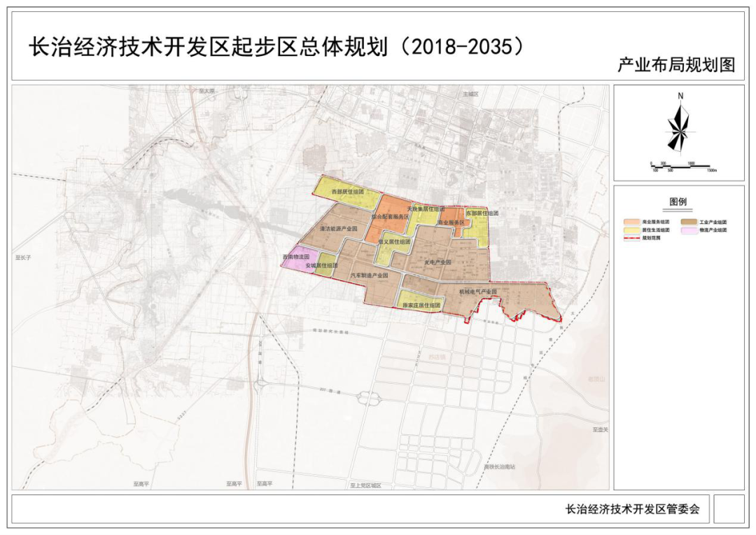Image resolution: width=756 pixels, height=535 pixels.
Task: Click the 居住生活组团 legend text
Action: (x=656, y=230)
